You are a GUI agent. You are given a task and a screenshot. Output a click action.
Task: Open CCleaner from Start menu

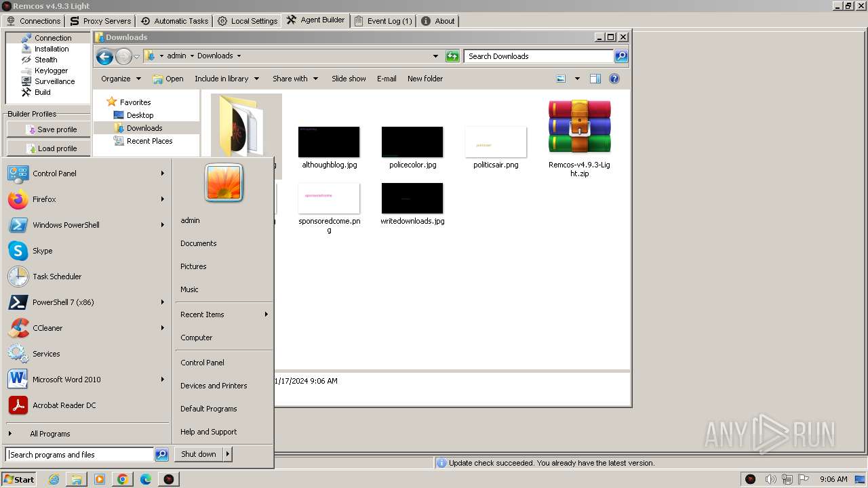[x=86, y=328]
